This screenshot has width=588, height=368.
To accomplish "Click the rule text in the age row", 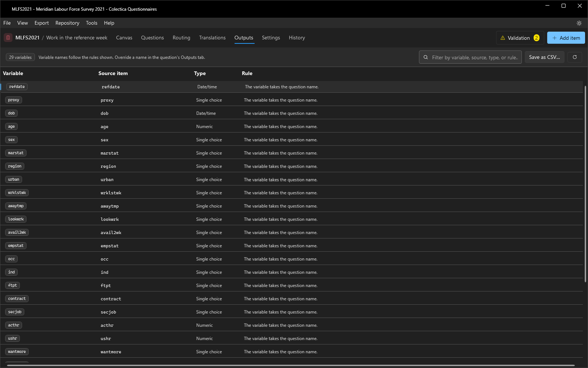I will pos(281,127).
